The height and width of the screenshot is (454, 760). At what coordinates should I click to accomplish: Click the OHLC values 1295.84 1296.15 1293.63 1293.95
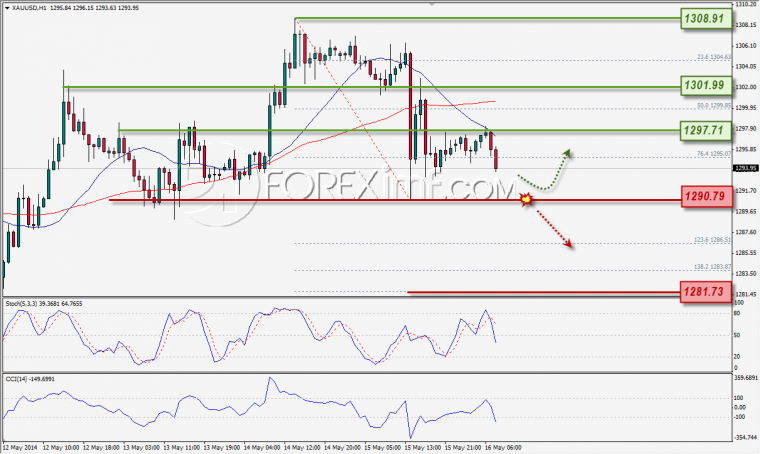pyautogui.click(x=95, y=8)
